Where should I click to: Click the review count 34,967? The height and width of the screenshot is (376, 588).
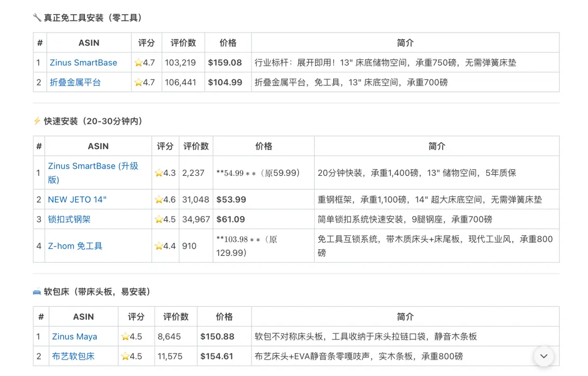(x=196, y=219)
